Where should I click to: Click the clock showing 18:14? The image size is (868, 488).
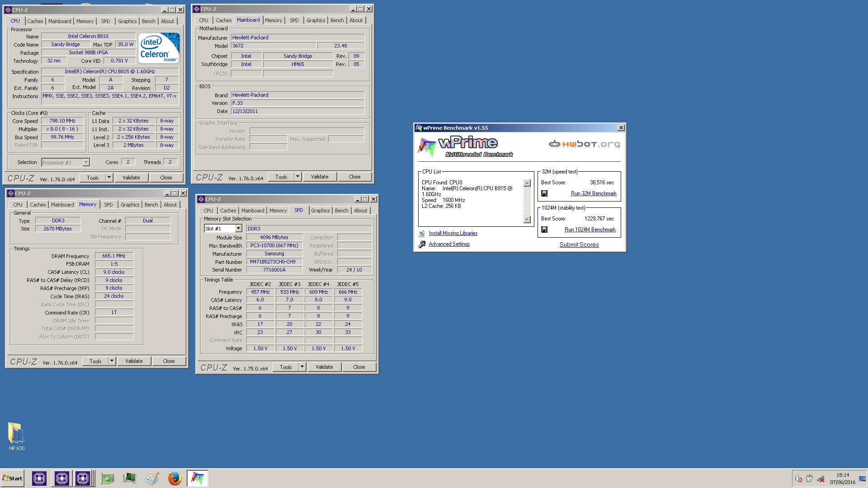[x=843, y=475]
